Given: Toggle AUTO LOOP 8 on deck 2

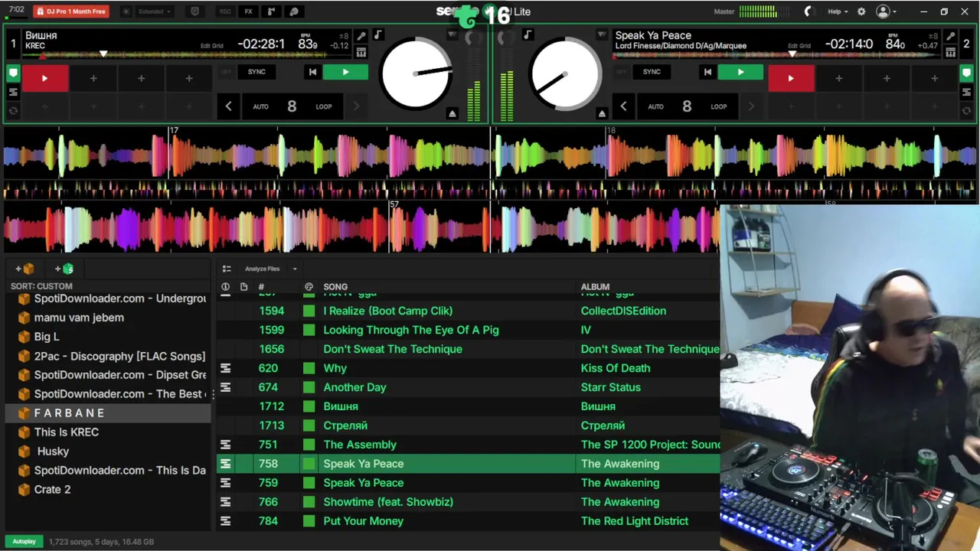Looking at the screenshot, I should pos(687,106).
